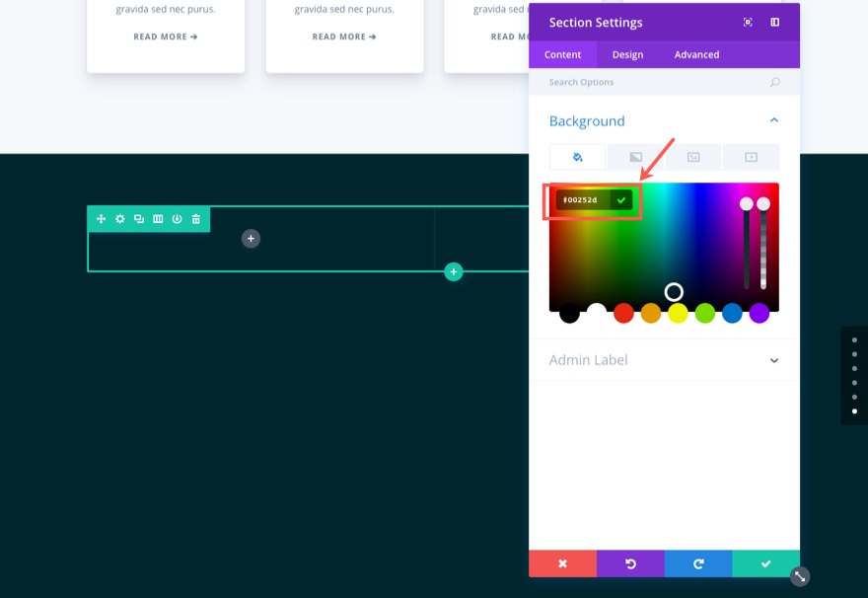Pick the blue color swatch
The height and width of the screenshot is (598, 868).
coord(732,313)
